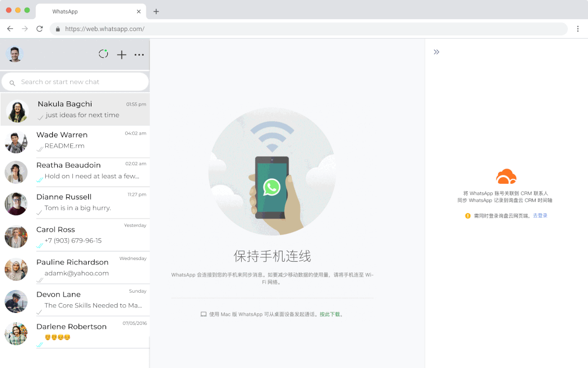Open the Wade Warren chat by name
Screen dimensions: 588x368
[x=62, y=135]
